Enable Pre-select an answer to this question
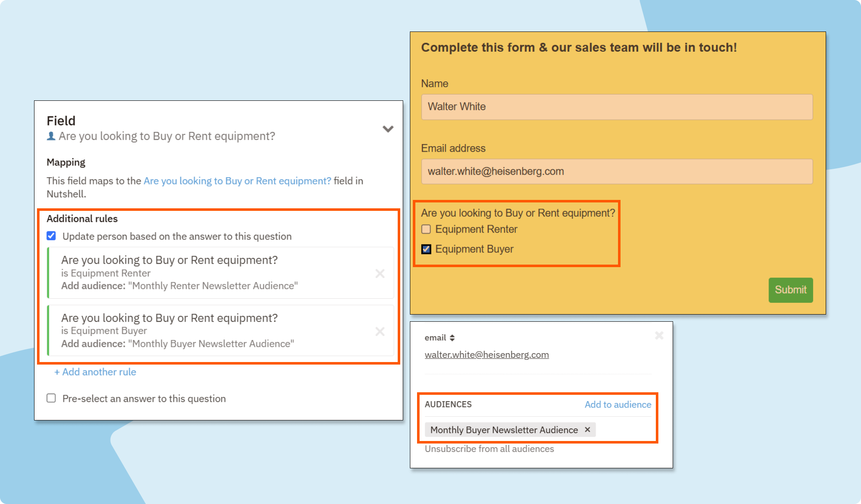 tap(51, 398)
